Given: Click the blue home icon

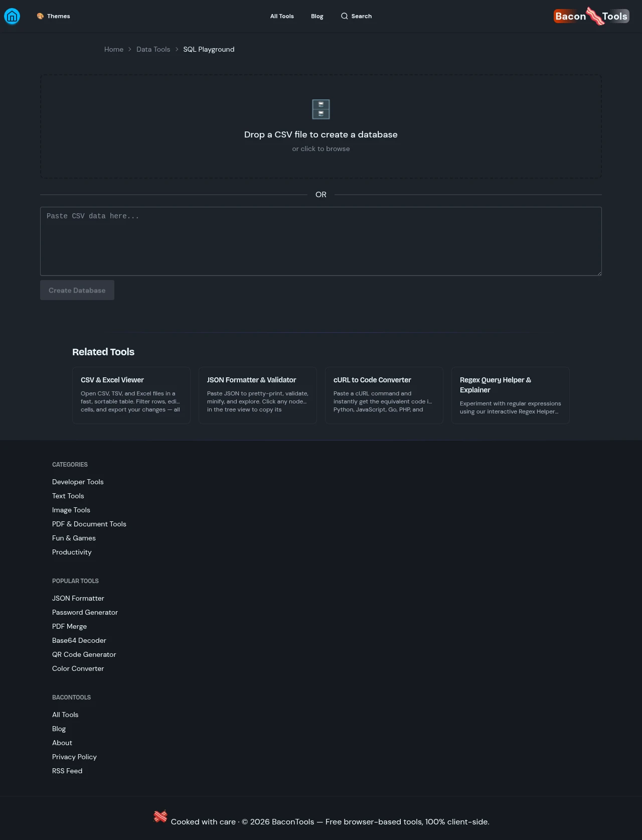Looking at the screenshot, I should click(x=12, y=16).
